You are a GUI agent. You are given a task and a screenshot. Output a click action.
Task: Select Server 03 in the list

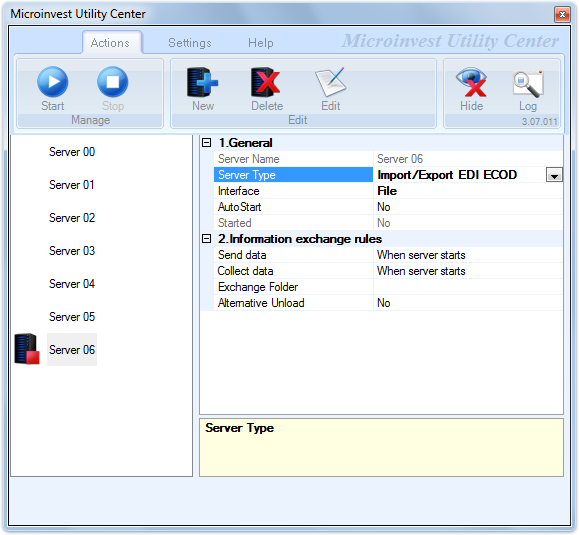pos(72,251)
